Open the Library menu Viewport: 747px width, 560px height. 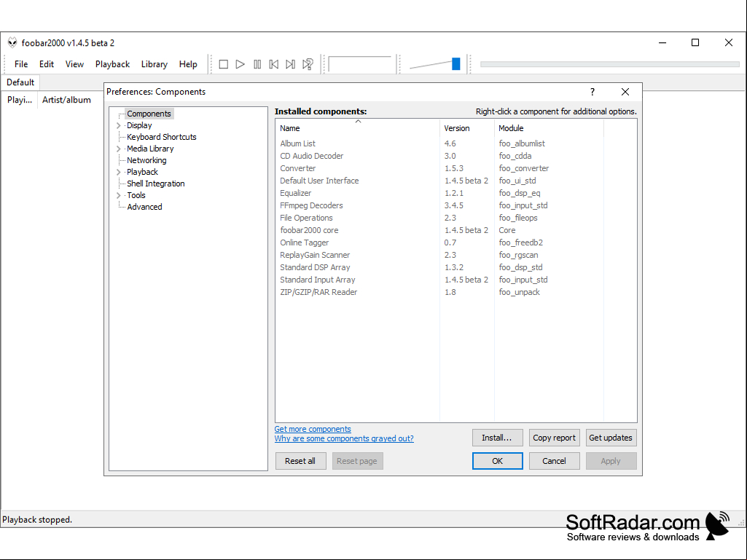tap(155, 64)
